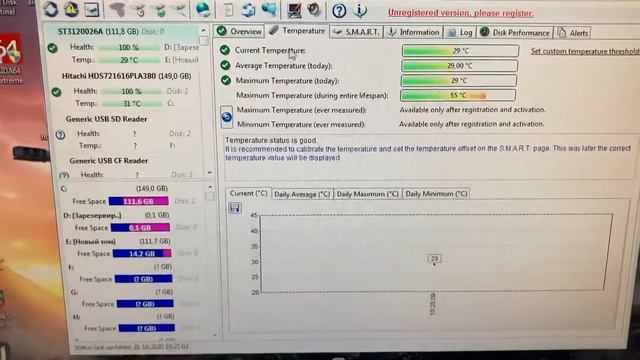The height and width of the screenshot is (360, 640).
Task: Click the grayed disk surface test toolbar icon
Action: [118, 10]
